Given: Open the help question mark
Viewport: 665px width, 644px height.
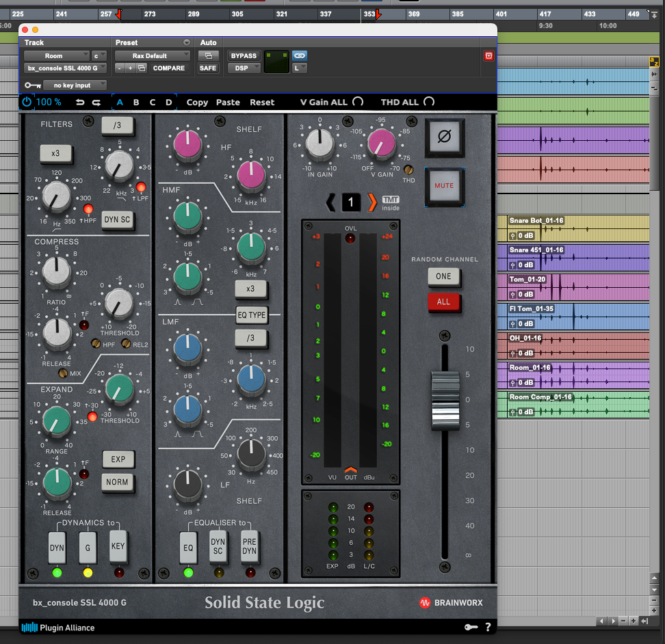Looking at the screenshot, I should pyautogui.click(x=488, y=627).
